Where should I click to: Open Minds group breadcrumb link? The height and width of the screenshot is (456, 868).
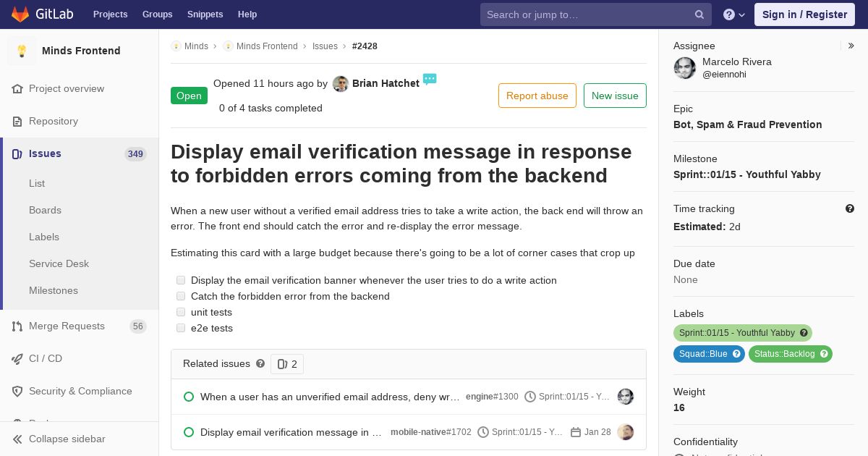[x=196, y=46]
